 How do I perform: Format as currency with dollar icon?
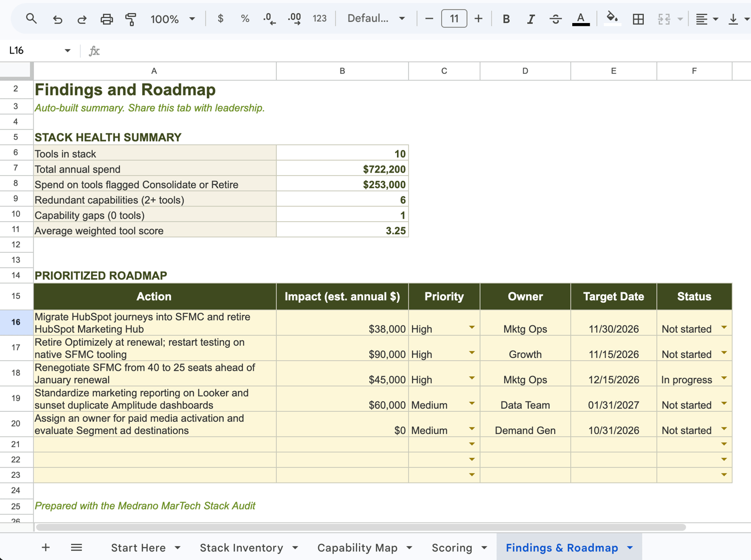[x=220, y=19]
